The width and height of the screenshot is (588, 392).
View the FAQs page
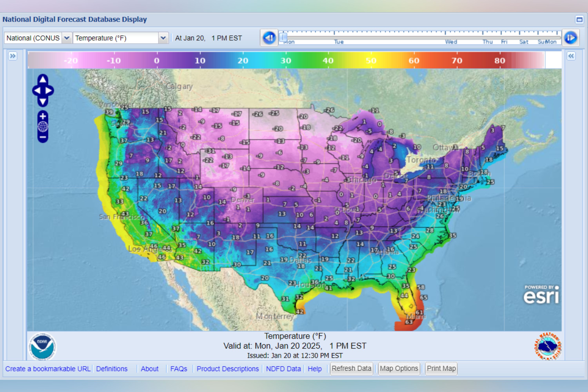[179, 369]
